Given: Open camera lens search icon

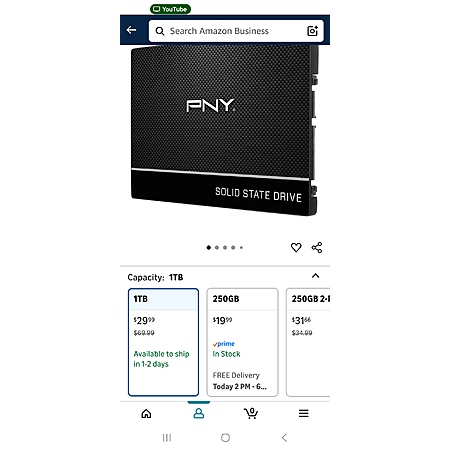Looking at the screenshot, I should 312,31.
